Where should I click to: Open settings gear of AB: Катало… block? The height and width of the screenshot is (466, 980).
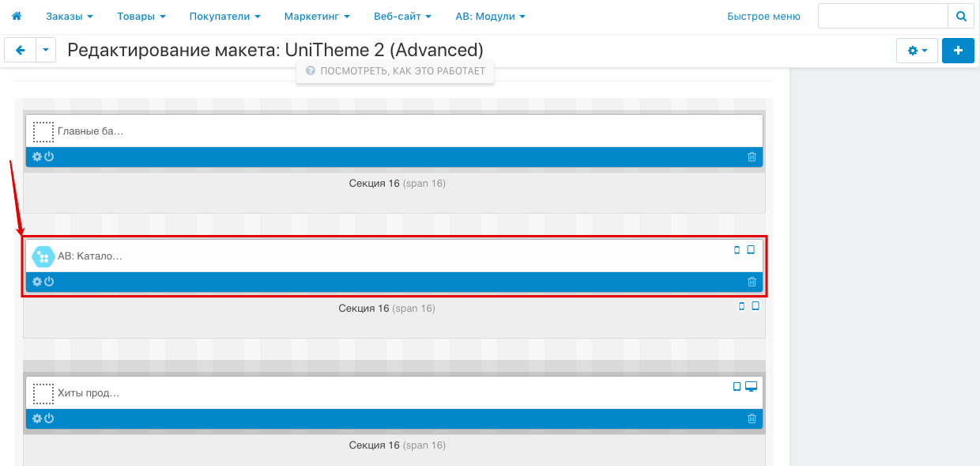(x=36, y=282)
